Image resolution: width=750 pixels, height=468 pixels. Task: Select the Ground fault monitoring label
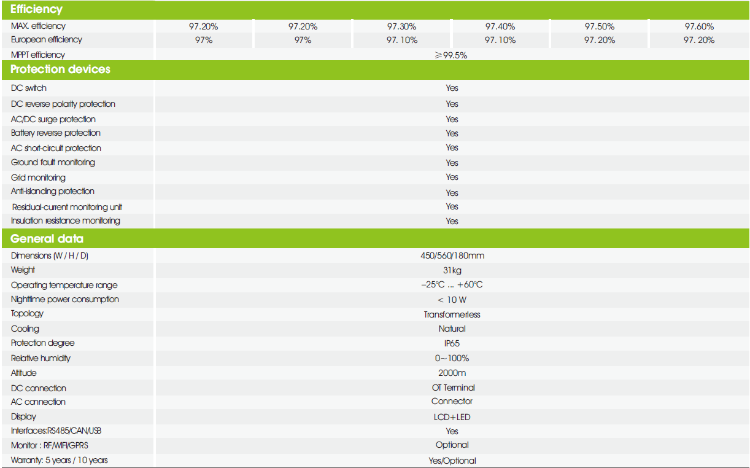coord(53,162)
